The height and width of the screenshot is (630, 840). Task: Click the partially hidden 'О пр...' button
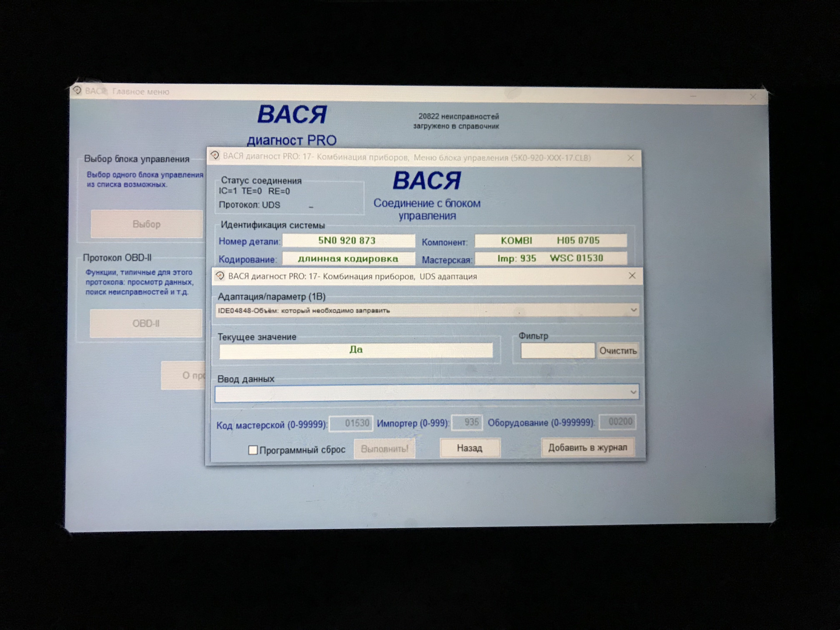[183, 375]
